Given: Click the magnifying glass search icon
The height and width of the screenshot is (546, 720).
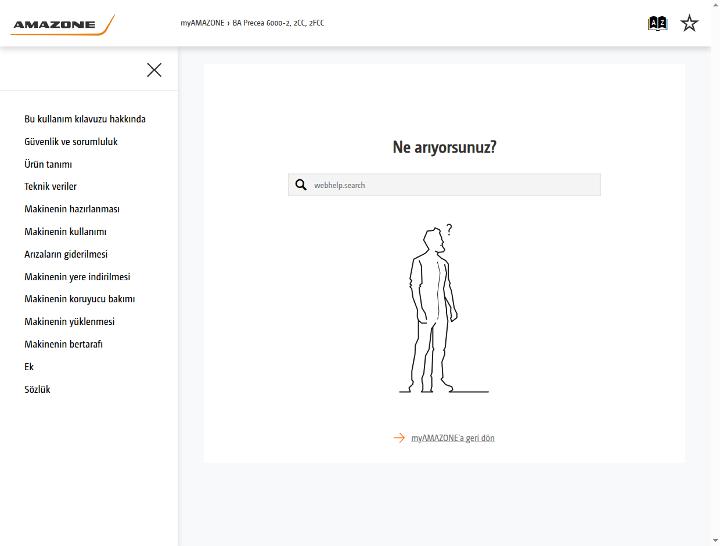Looking at the screenshot, I should tap(301, 185).
